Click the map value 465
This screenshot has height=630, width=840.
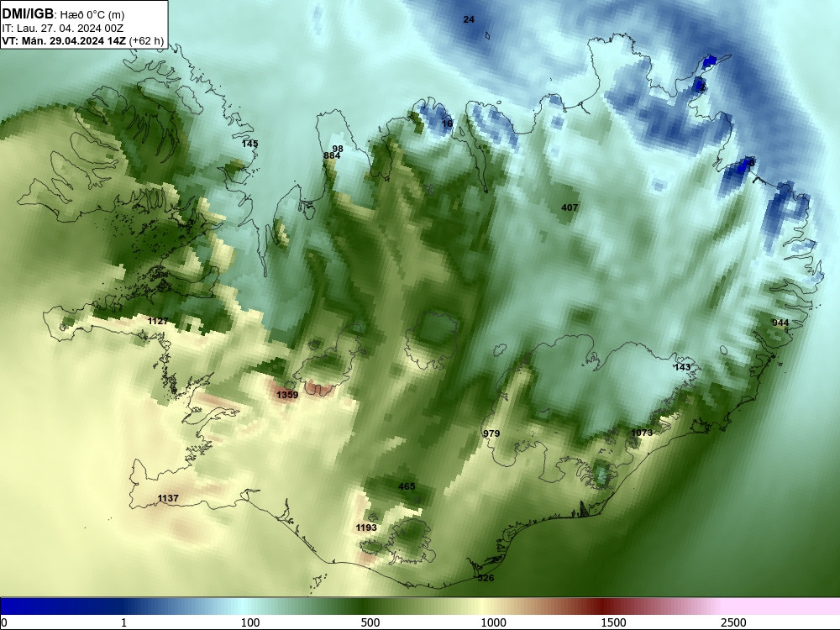407,486
